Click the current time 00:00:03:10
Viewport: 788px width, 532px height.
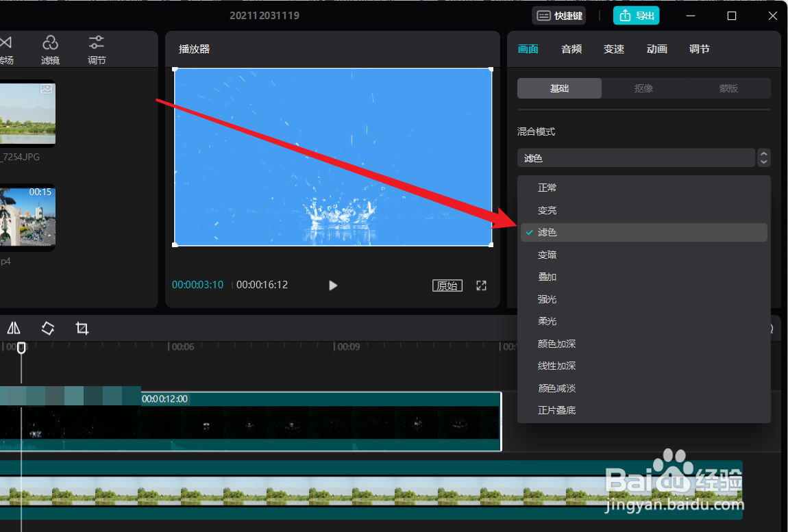click(x=197, y=285)
